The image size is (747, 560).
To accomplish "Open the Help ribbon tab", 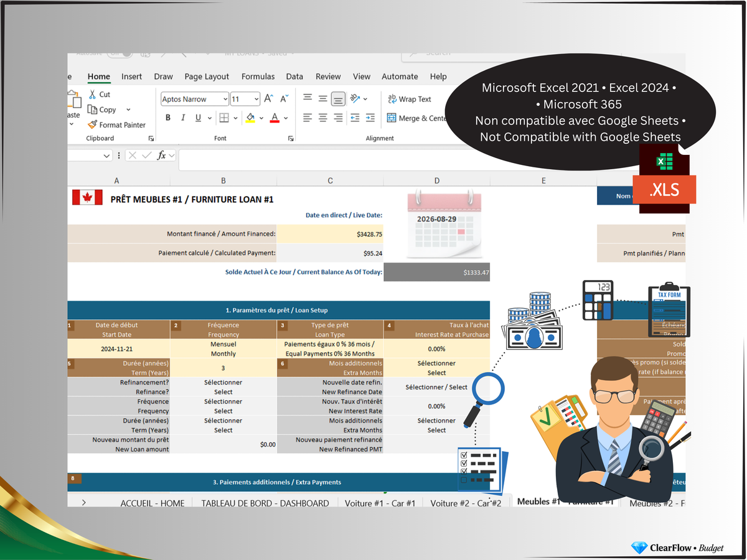I will [x=438, y=77].
